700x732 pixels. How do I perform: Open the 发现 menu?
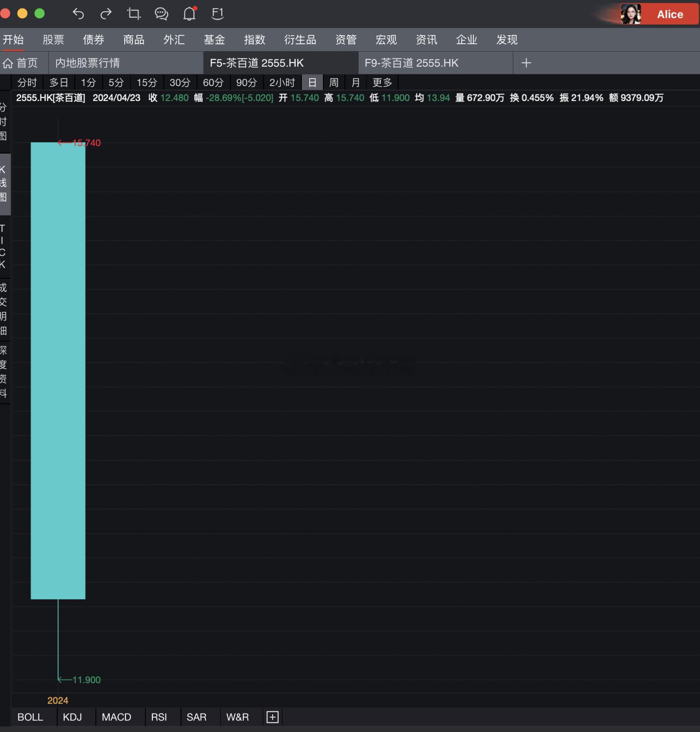pyautogui.click(x=507, y=40)
